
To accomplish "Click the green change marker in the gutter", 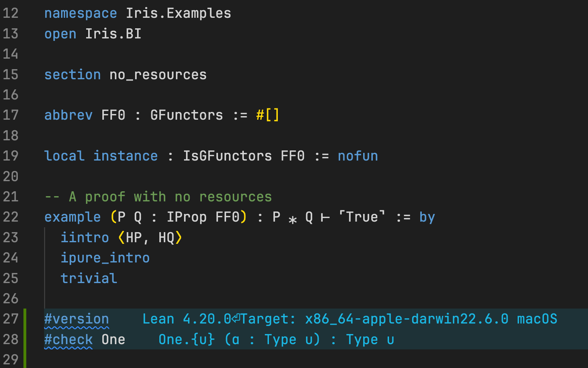I will [x=25, y=338].
